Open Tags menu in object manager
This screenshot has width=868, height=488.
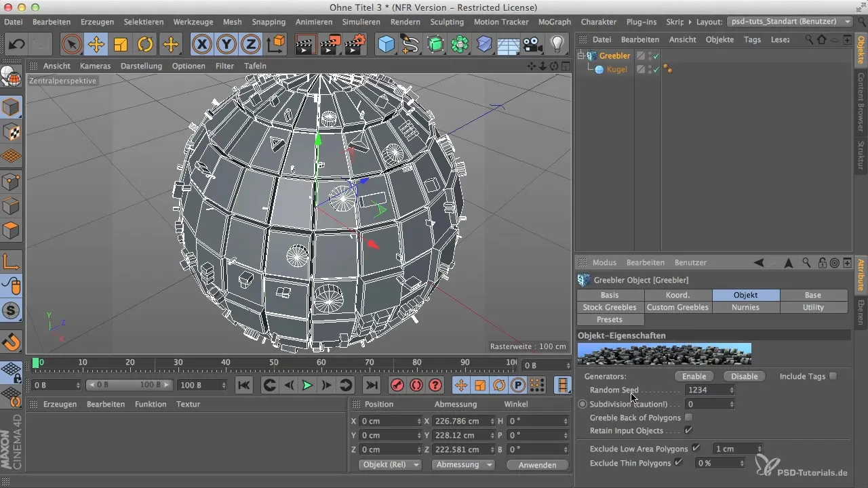[752, 39]
